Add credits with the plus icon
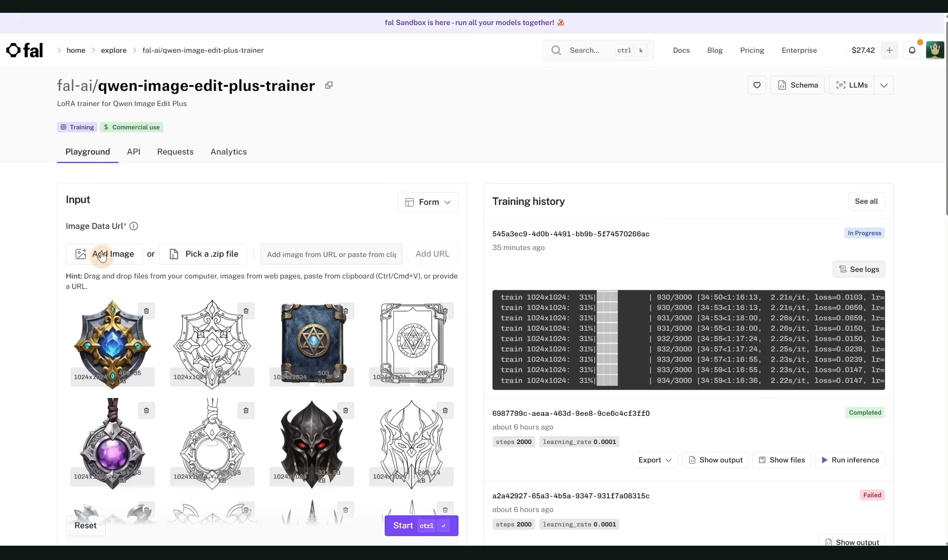Viewport: 948px width, 560px height. [889, 50]
